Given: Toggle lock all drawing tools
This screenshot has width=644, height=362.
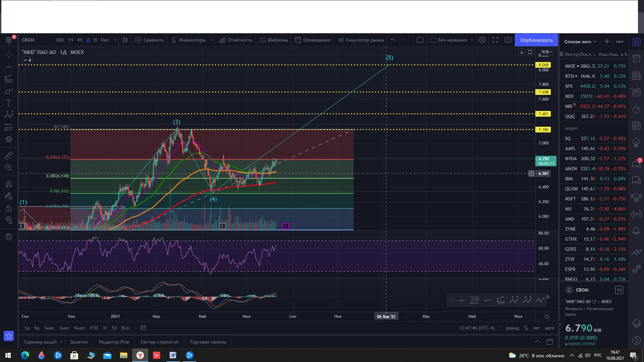Looking at the screenshot, I should 9,208.
